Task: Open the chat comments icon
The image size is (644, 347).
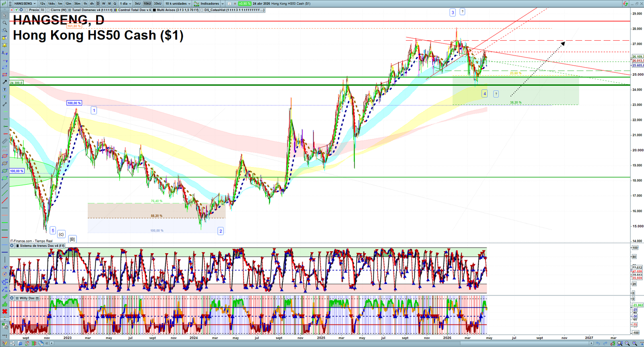Action: [20, 343]
